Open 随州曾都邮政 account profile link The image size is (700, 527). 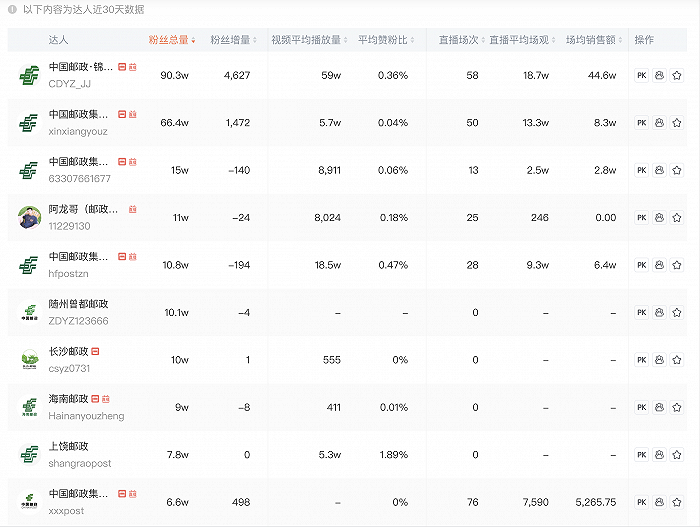pos(78,304)
